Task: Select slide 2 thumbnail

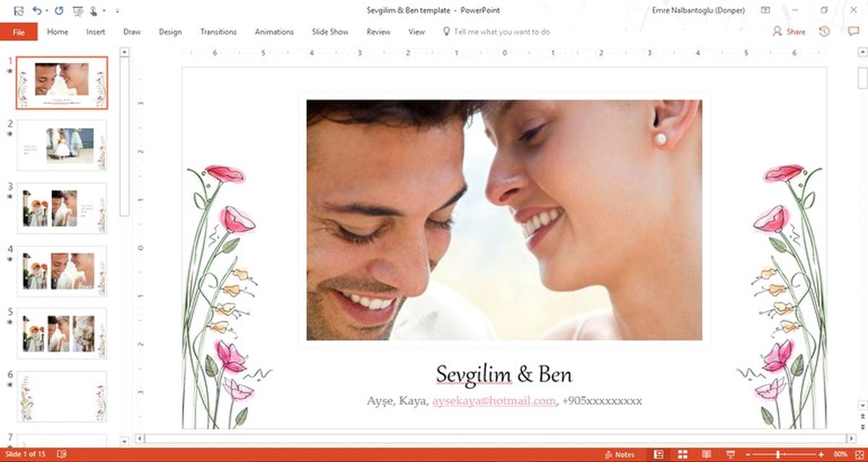Action: point(62,145)
